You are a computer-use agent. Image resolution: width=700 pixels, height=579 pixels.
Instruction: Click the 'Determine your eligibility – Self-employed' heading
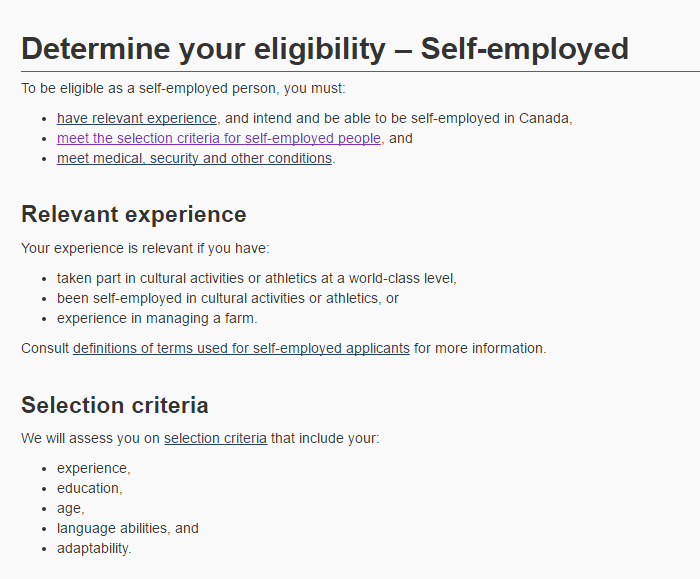click(325, 48)
